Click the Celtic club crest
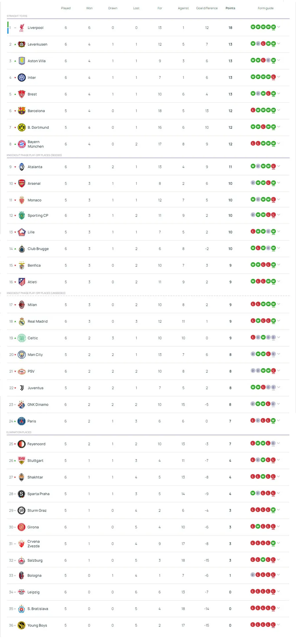The image size is (296, 644). click(x=22, y=338)
